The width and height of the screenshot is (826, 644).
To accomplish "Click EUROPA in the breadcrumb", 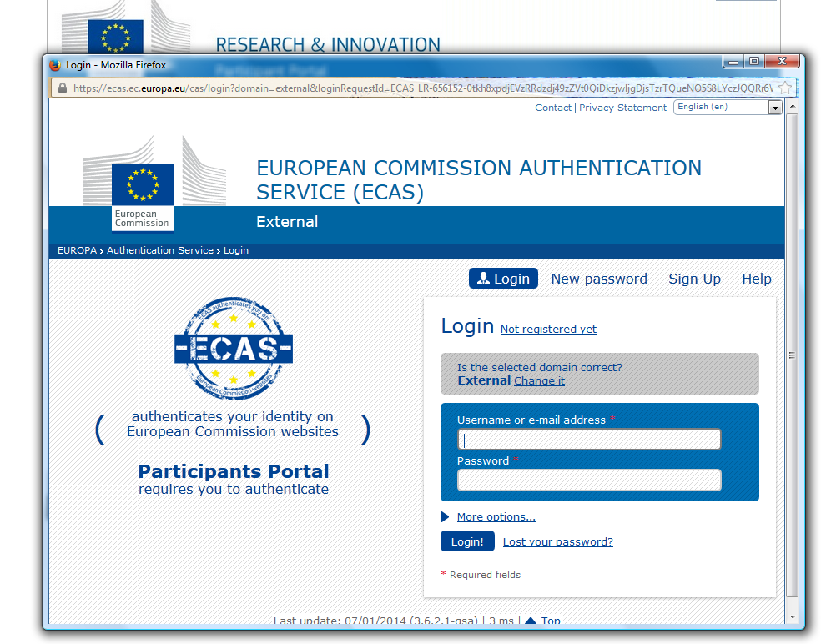I will (77, 250).
